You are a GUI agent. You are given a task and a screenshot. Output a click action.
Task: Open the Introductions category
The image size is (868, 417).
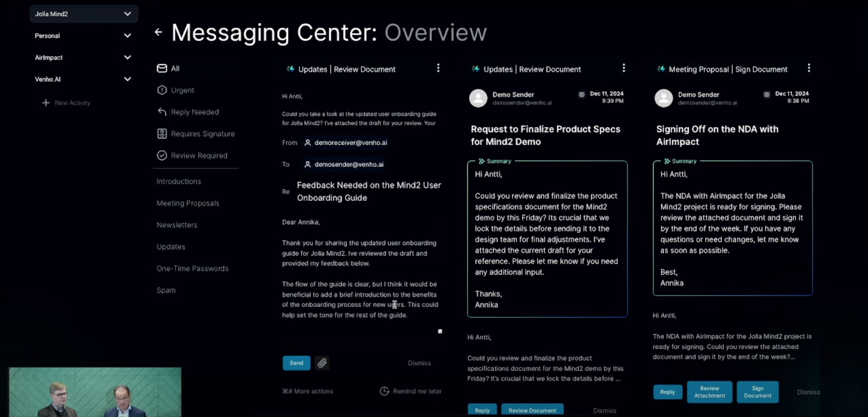pos(179,181)
